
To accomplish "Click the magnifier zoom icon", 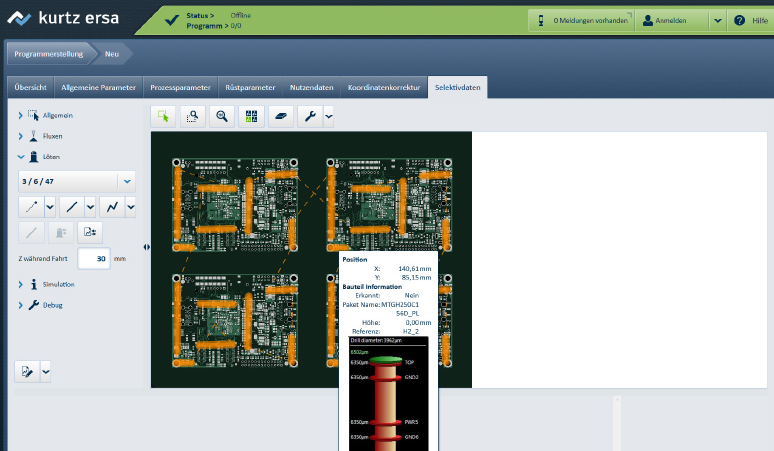I will [222, 117].
